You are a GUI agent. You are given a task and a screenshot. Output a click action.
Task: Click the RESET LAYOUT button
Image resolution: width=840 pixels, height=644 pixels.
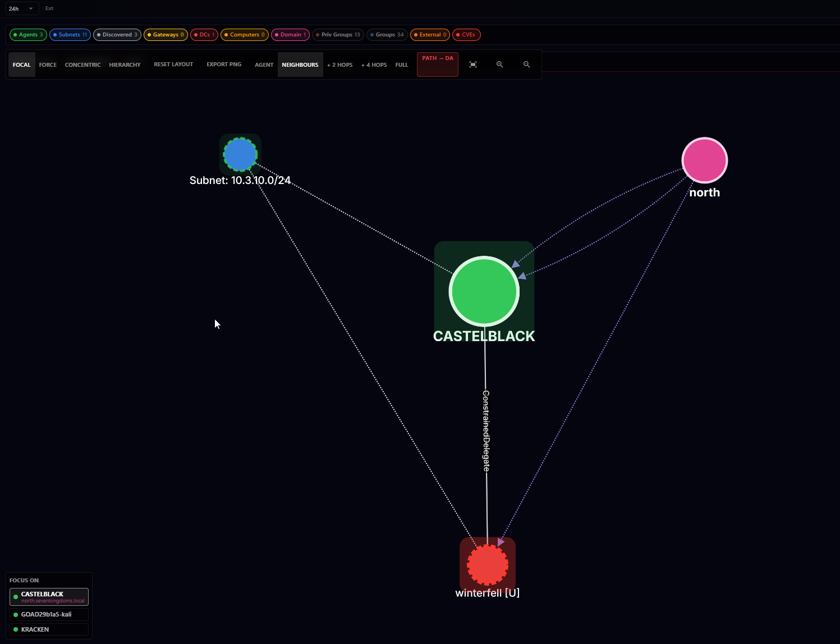click(173, 65)
